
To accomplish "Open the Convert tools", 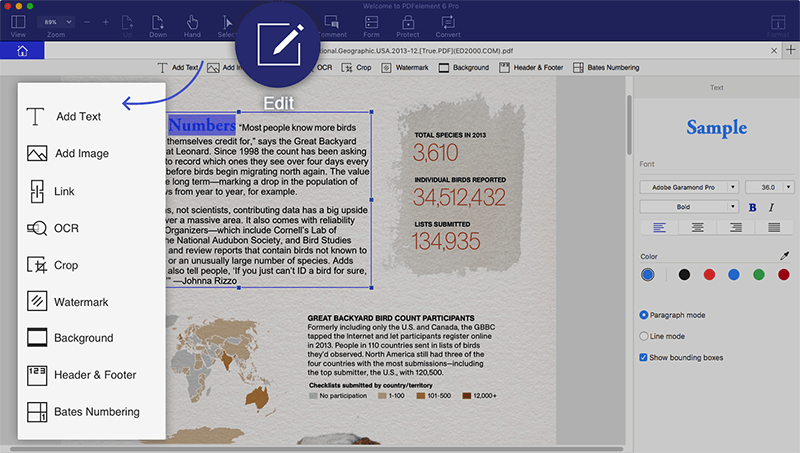I will pyautogui.click(x=448, y=26).
